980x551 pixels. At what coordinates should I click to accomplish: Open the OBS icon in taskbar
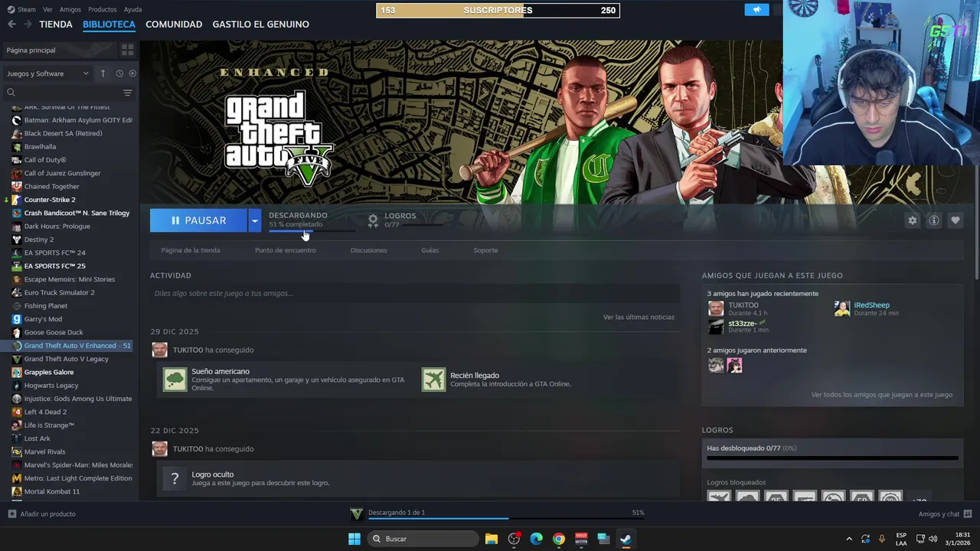(x=514, y=539)
